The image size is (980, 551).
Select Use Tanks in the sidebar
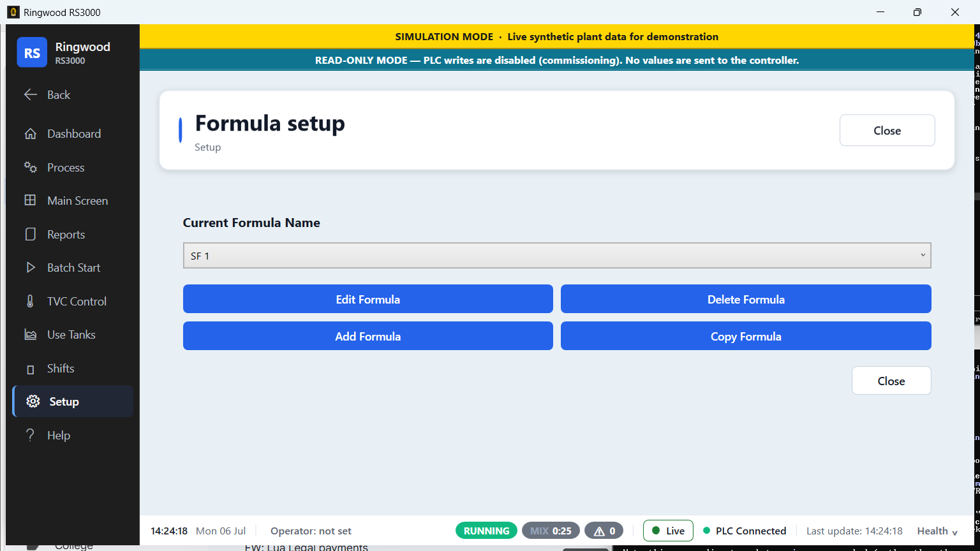[73, 335]
